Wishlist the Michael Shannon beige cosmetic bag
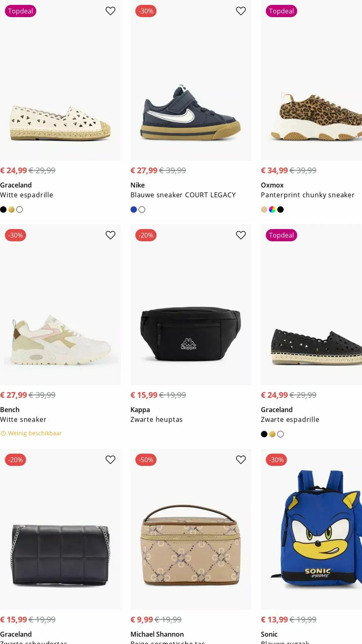The image size is (362, 644). click(x=241, y=460)
